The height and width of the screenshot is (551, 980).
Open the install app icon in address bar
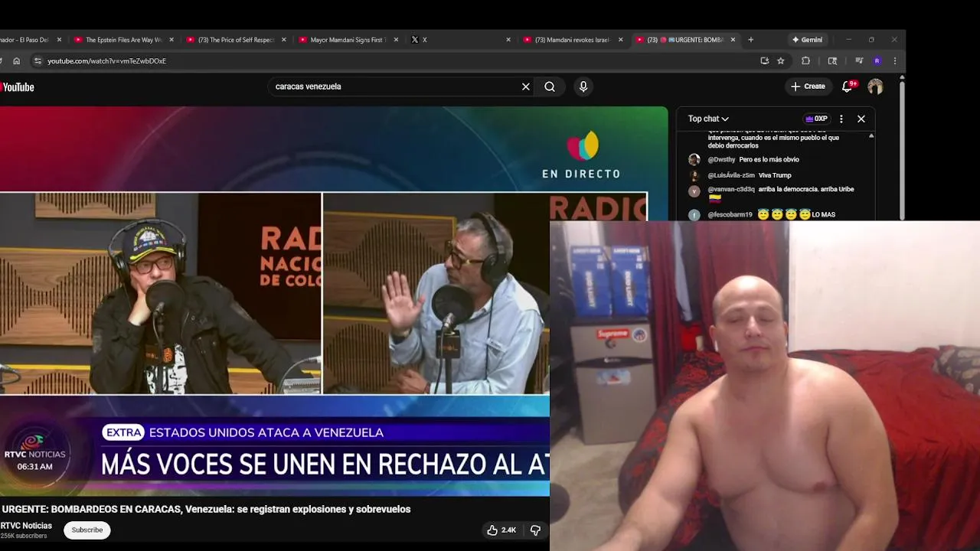(764, 61)
